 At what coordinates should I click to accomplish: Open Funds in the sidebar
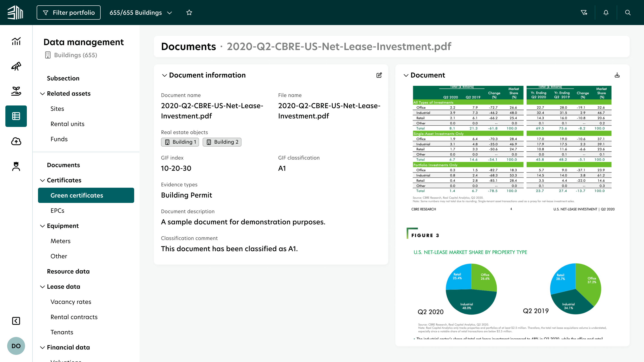click(x=59, y=139)
